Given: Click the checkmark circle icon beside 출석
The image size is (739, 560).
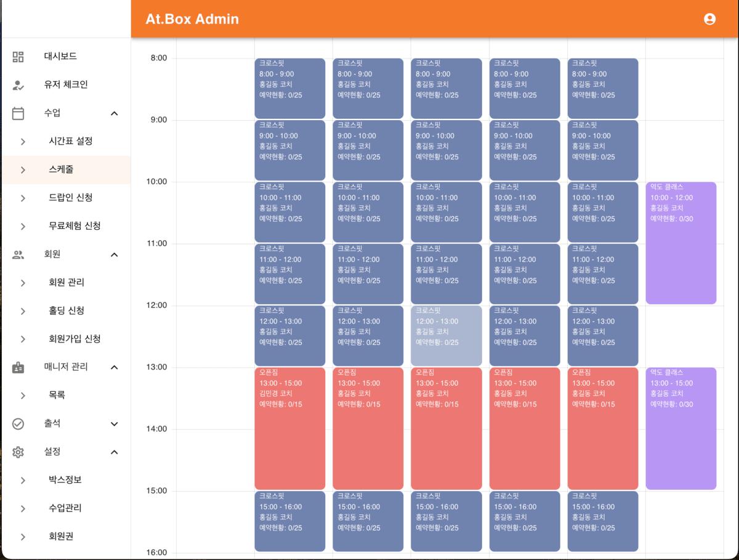Looking at the screenshot, I should (x=18, y=424).
